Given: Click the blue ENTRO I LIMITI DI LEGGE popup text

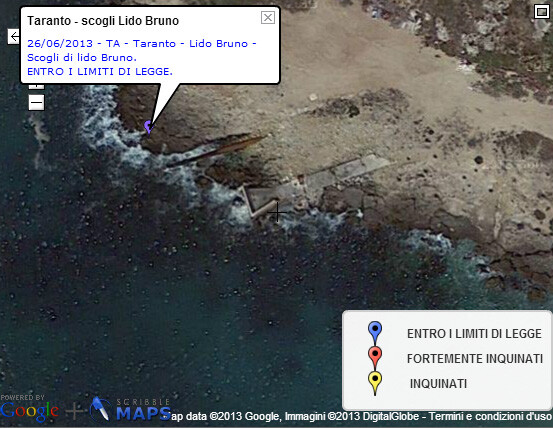Looking at the screenshot, I should pos(100,72).
